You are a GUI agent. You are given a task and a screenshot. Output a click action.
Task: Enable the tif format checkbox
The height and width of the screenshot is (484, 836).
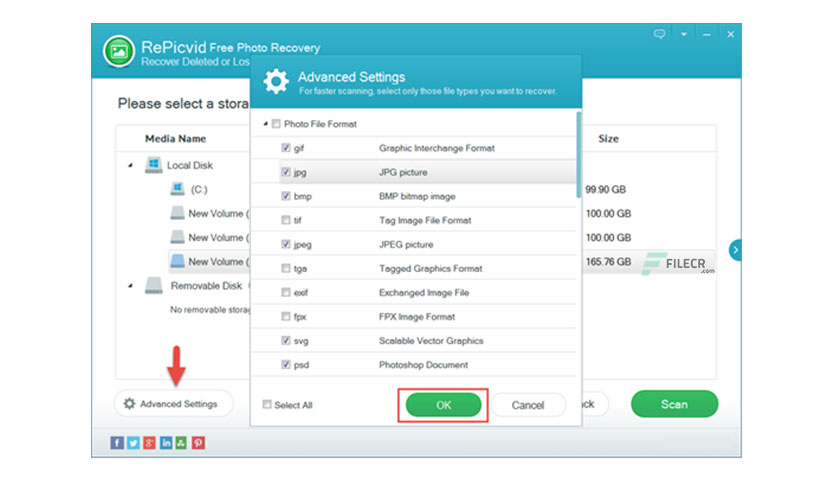pyautogui.click(x=286, y=220)
